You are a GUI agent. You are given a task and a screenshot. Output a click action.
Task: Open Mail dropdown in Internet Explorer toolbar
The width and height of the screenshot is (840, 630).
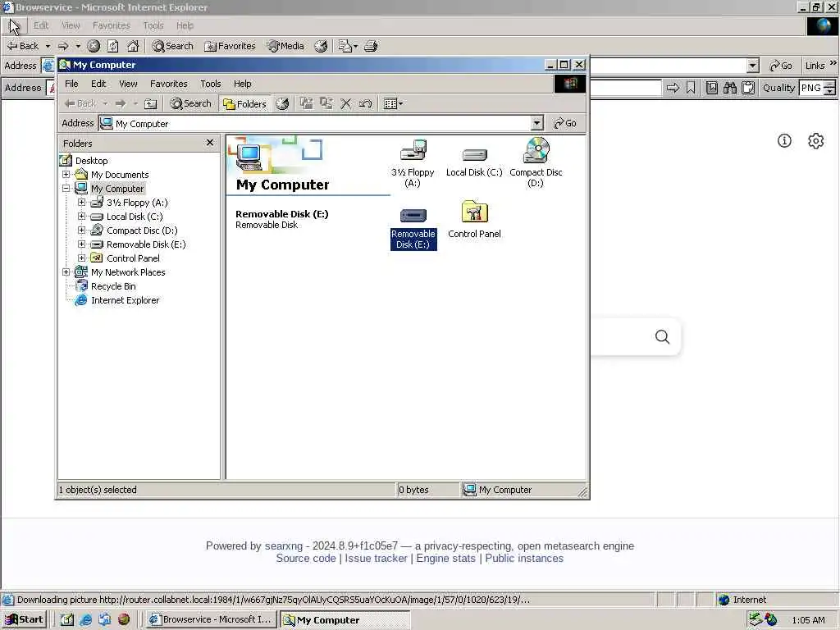pos(348,46)
